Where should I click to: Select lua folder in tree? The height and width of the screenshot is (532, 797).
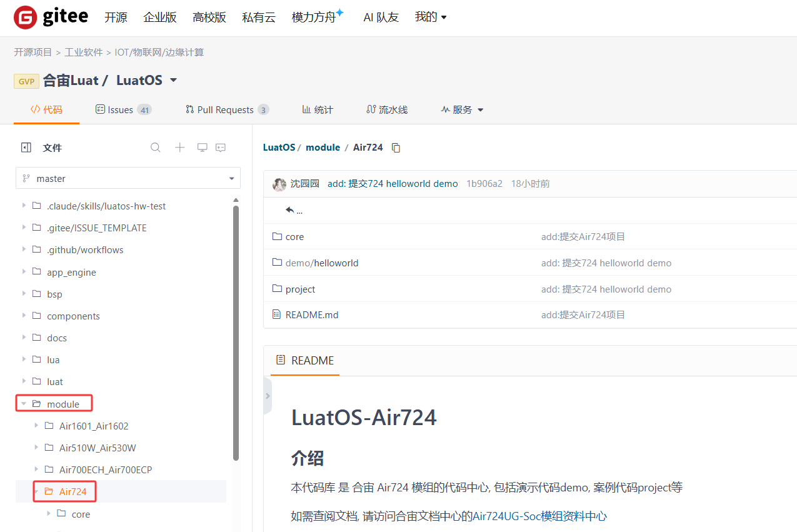click(x=53, y=359)
